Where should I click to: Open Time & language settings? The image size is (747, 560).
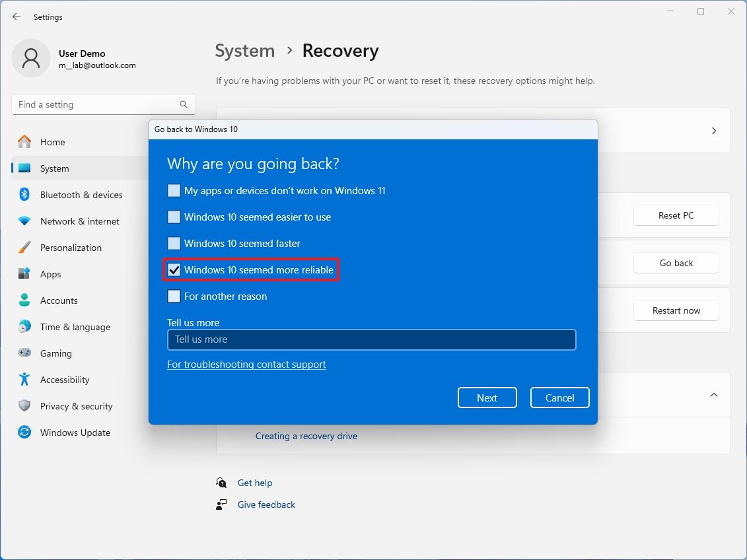pos(75,327)
